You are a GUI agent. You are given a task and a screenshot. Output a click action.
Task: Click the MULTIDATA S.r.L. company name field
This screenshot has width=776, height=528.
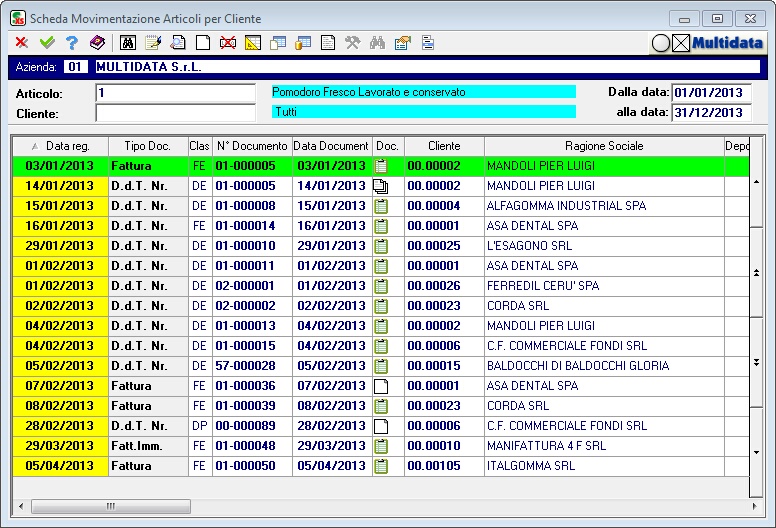coord(428,67)
